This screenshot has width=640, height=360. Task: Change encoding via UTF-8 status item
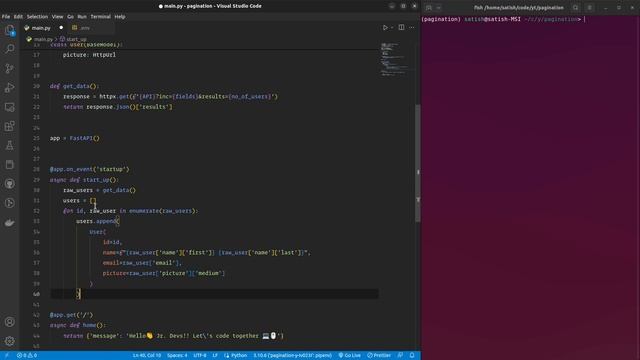200,356
